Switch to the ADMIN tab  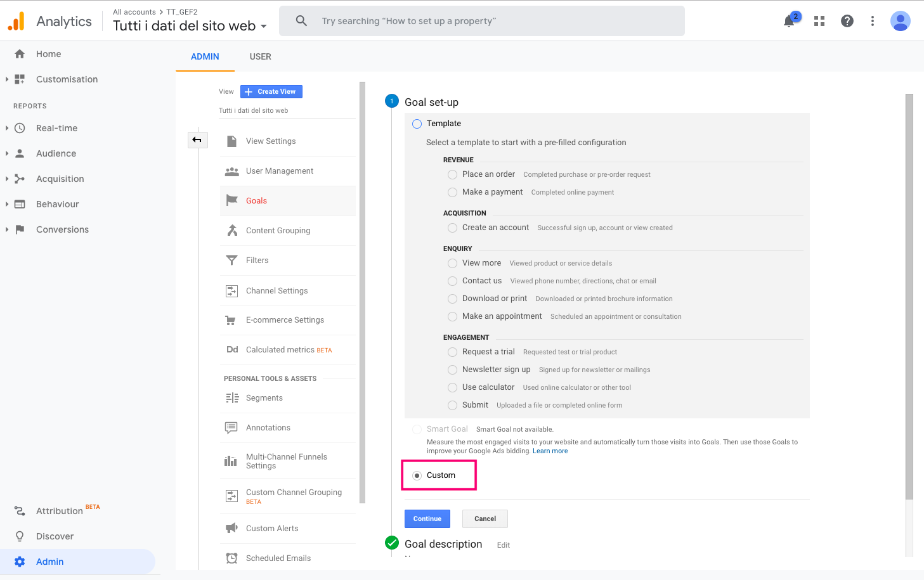205,56
